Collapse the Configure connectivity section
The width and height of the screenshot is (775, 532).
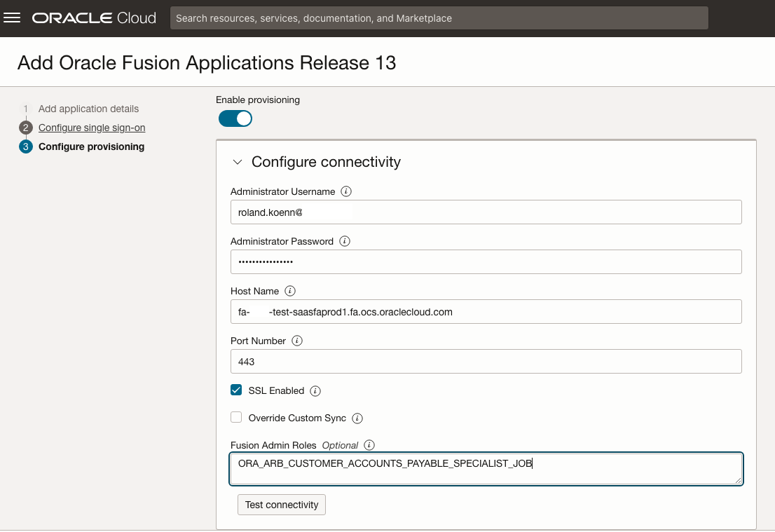pos(238,162)
